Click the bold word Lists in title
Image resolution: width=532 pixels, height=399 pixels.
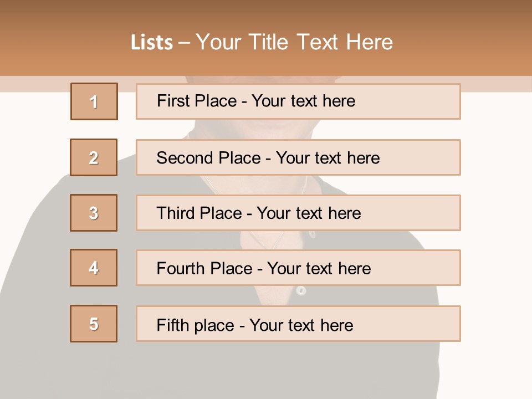152,43
